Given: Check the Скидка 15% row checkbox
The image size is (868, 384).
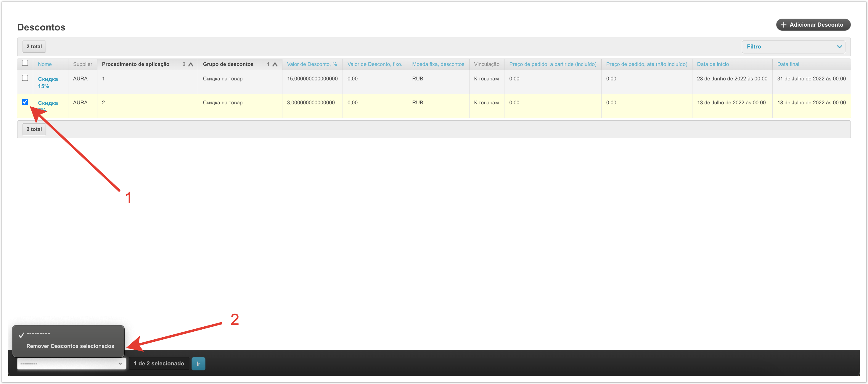Looking at the screenshot, I should click(25, 78).
